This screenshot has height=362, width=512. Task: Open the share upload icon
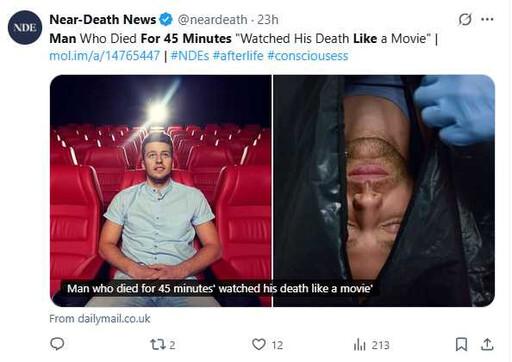tap(487, 344)
